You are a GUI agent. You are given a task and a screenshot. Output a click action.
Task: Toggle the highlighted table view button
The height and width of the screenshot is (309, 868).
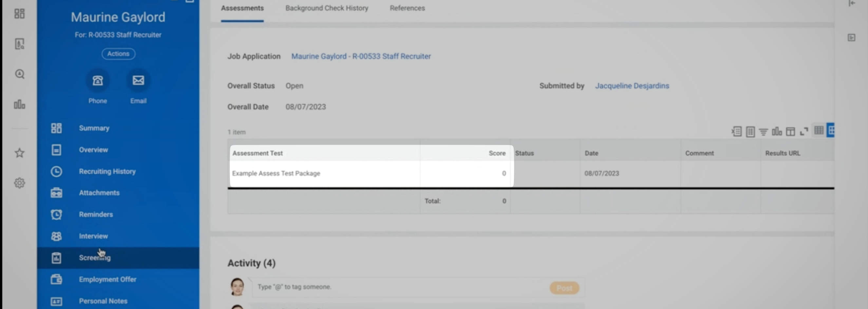(831, 130)
